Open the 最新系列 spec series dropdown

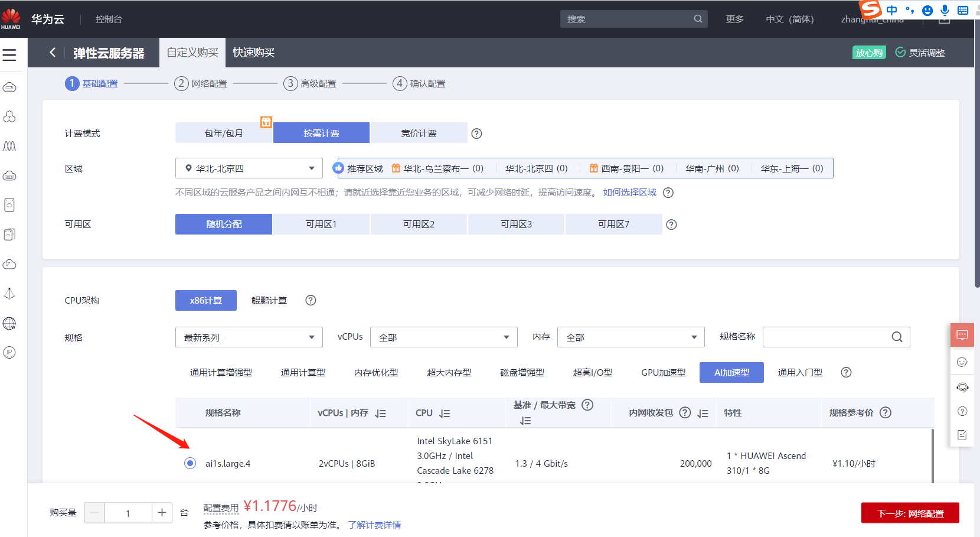click(x=249, y=337)
